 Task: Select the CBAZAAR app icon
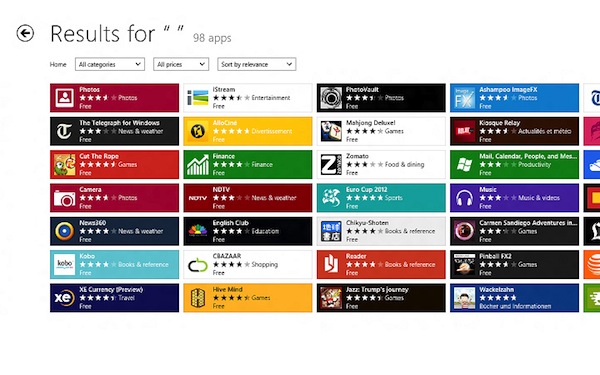198,264
